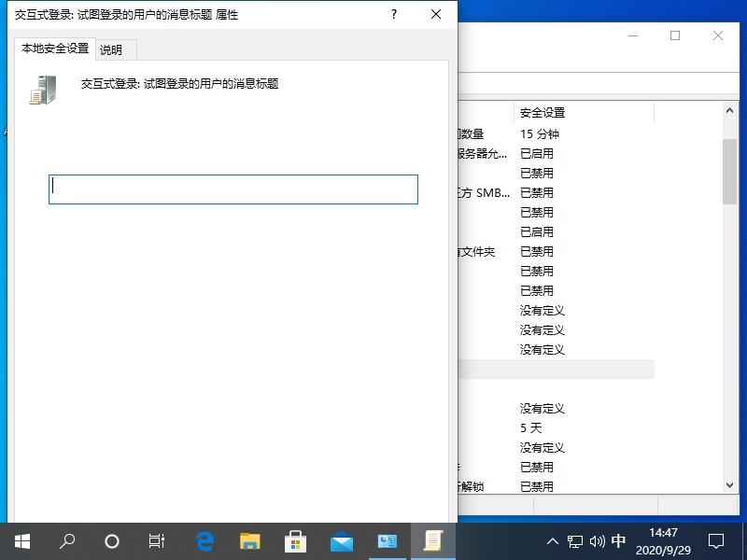The height and width of the screenshot is (560, 747).
Task: Click the Cortana search icon
Action: (66, 541)
